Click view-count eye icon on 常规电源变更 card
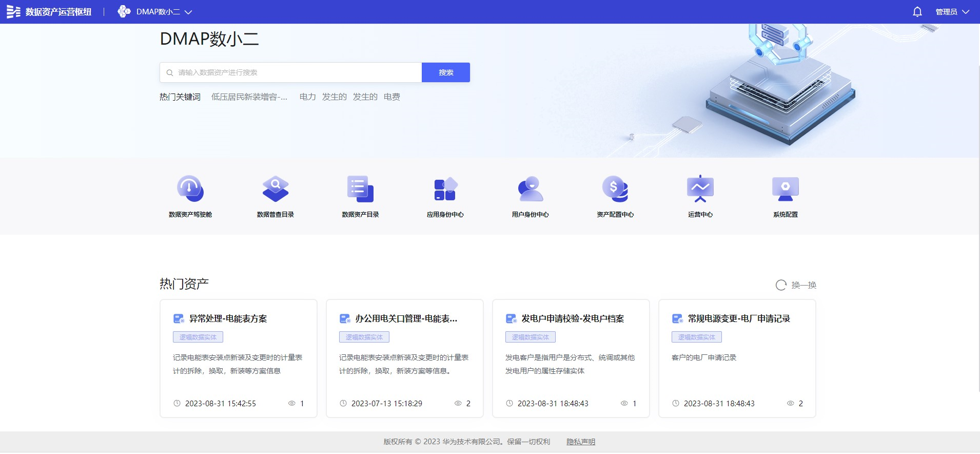Screen dimensions: 980x454 [x=791, y=404]
